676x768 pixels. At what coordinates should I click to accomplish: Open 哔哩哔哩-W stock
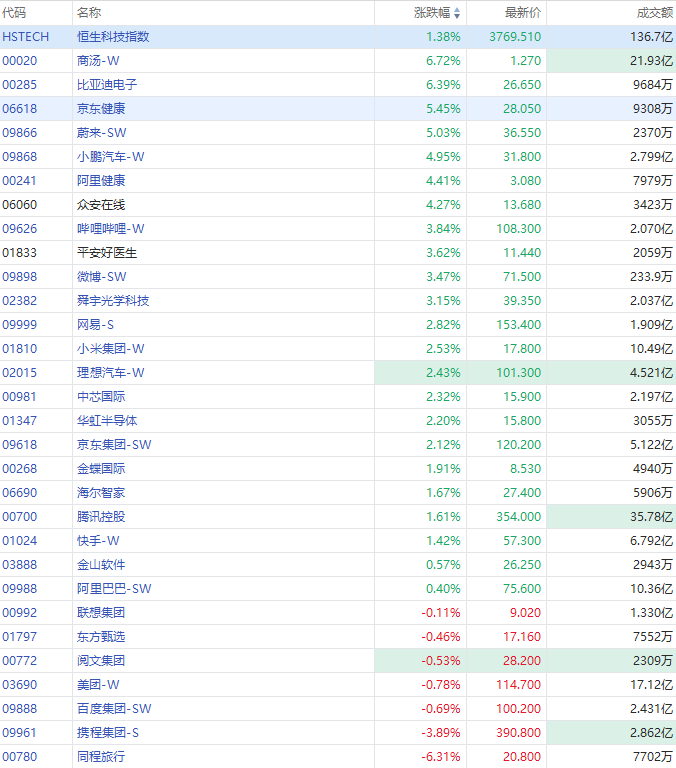coord(111,229)
